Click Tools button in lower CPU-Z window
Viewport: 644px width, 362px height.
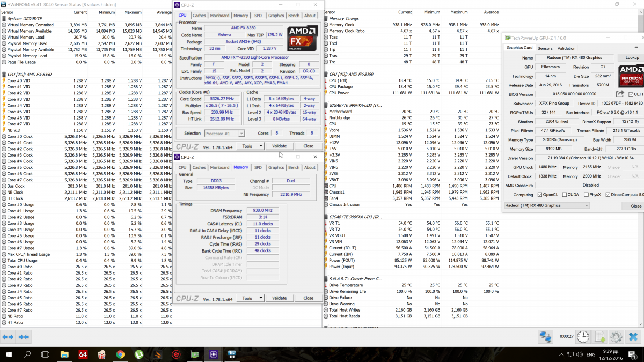pyautogui.click(x=247, y=298)
